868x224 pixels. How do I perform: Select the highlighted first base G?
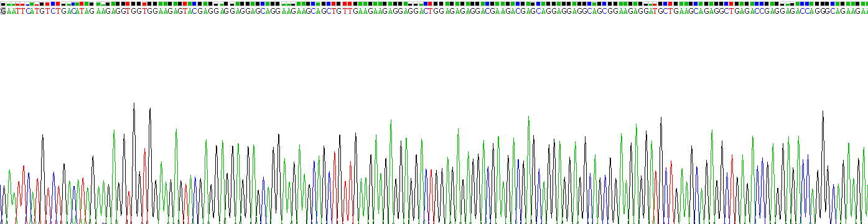2,11
